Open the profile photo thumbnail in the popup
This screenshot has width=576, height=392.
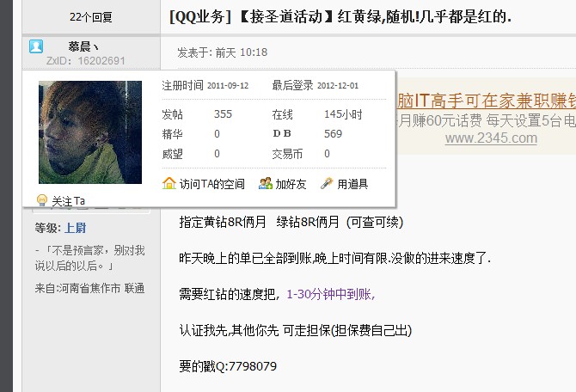point(90,132)
